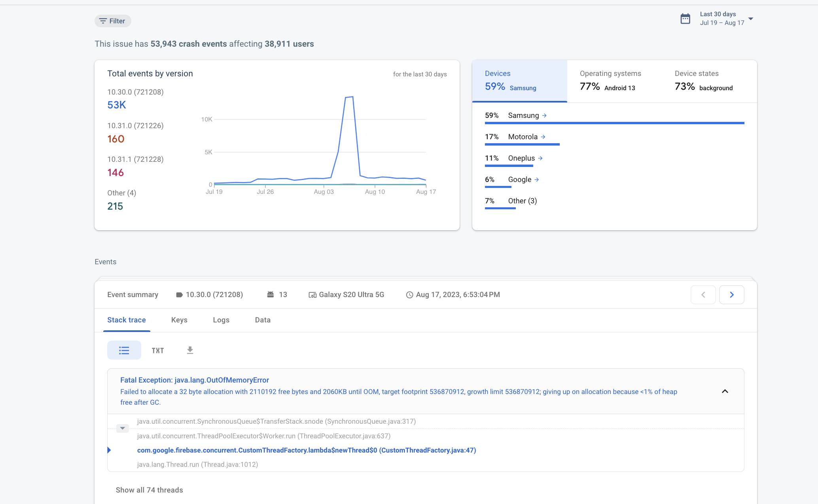Collapse the OutOfMemoryError exception details
Viewport: 818px width, 504px height.
point(725,391)
